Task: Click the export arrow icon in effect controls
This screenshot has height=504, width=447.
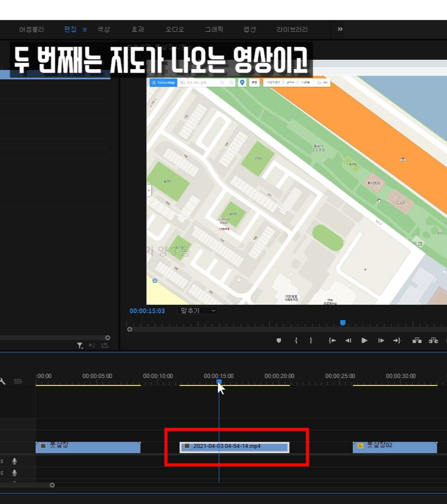Action: 105,345
